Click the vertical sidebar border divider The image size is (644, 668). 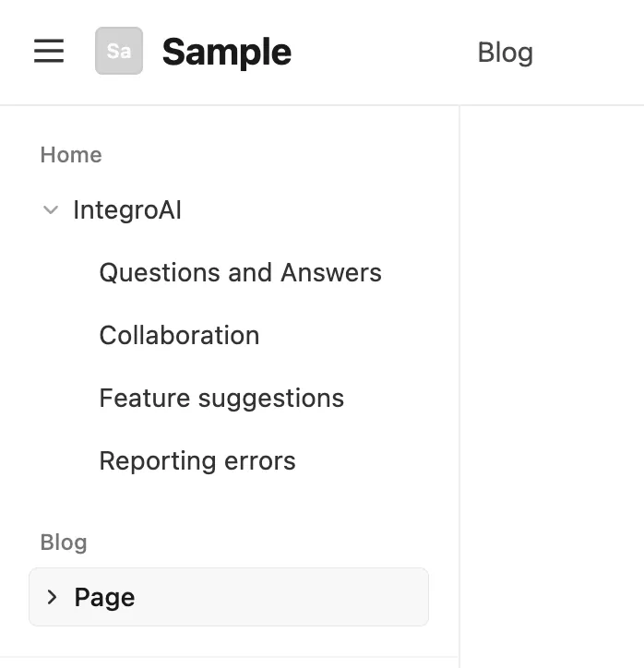pos(459,369)
